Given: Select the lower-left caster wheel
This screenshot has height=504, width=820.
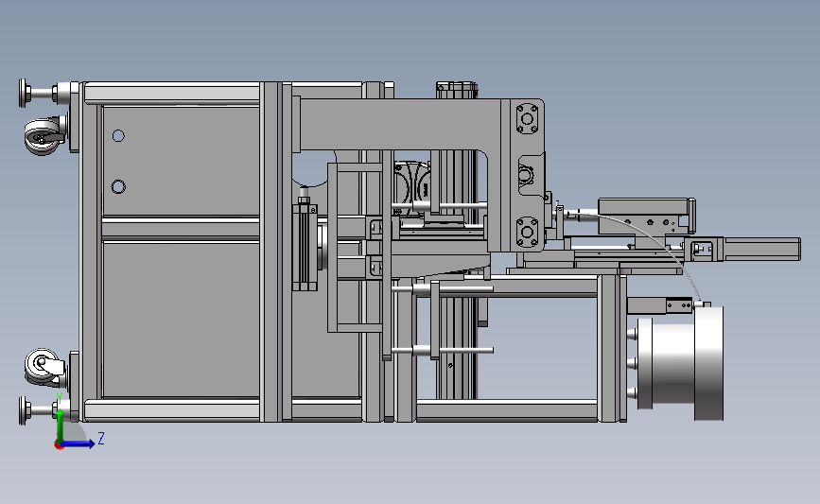Looking at the screenshot, I should click(x=44, y=367).
